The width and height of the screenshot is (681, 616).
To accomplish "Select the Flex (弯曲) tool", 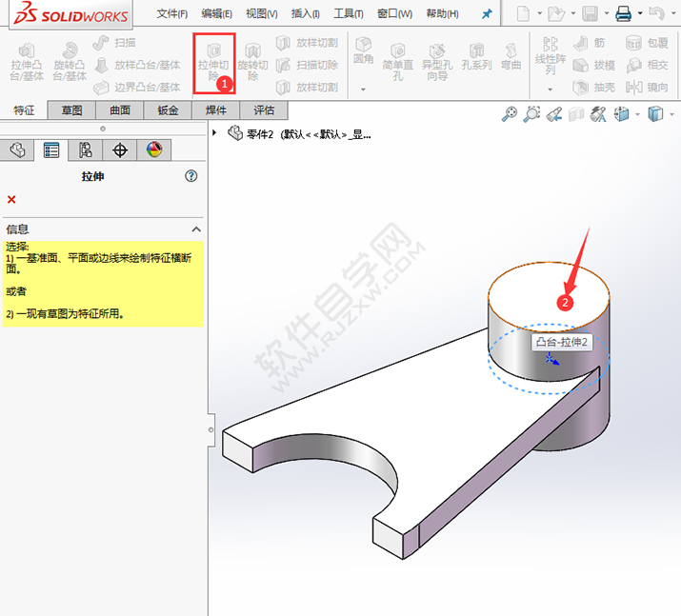I will [511, 57].
